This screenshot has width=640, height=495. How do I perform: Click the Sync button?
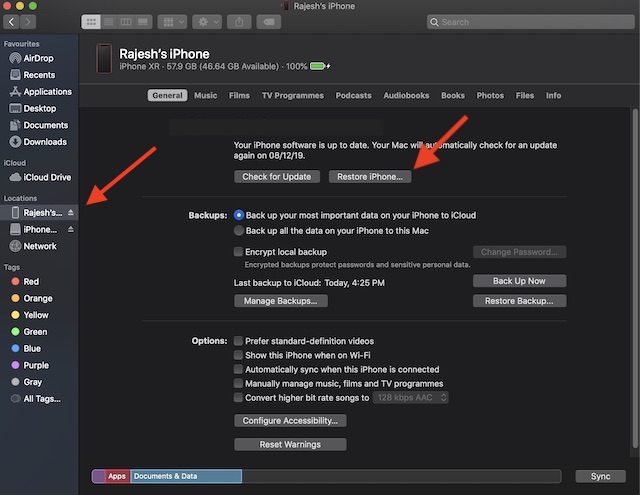pyautogui.click(x=600, y=476)
